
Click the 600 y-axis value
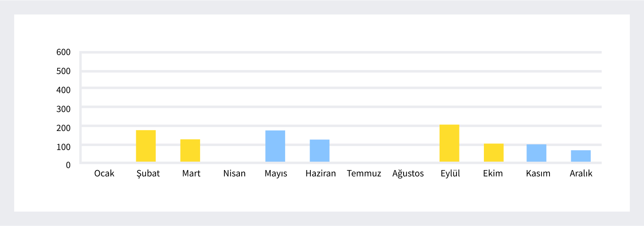coord(63,52)
